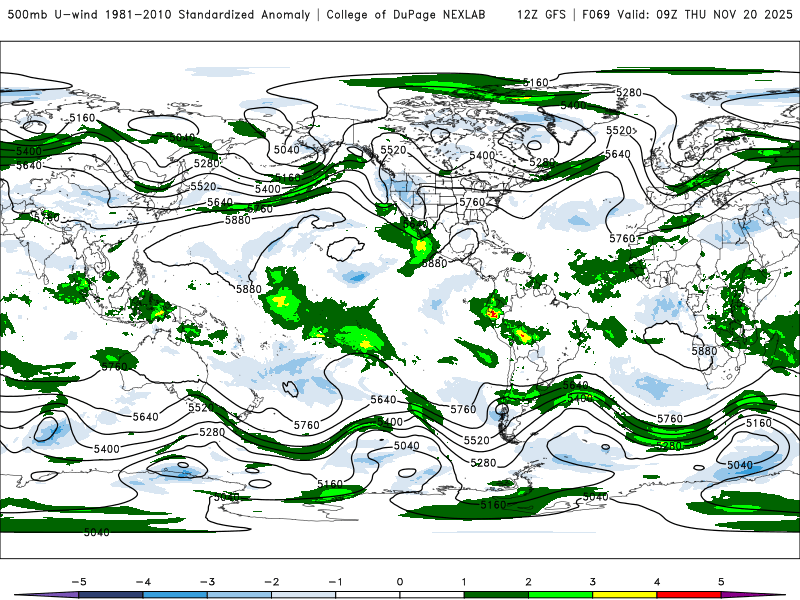800x600 pixels.
Task: Click the yellow anomaly core off Baja California
Action: [x=421, y=246]
